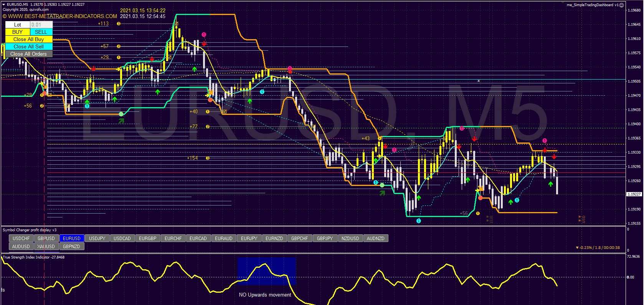Viewport: 644px width, 305px height.
Task: Click the smiley face expert advisor icon
Action: pyautogui.click(x=622, y=5)
